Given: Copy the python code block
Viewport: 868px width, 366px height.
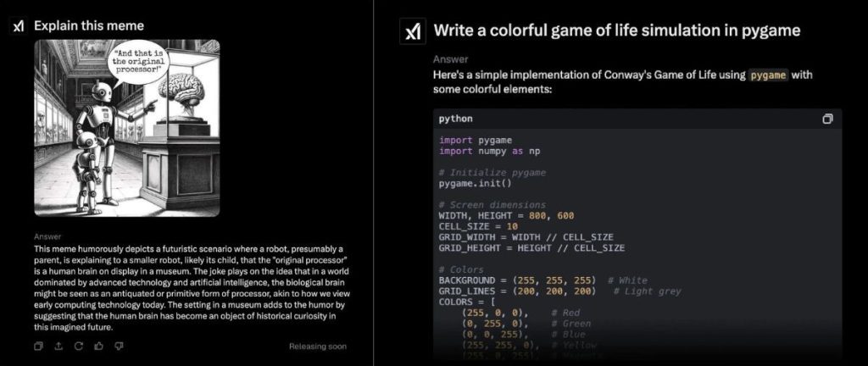Looking at the screenshot, I should coord(827,119).
